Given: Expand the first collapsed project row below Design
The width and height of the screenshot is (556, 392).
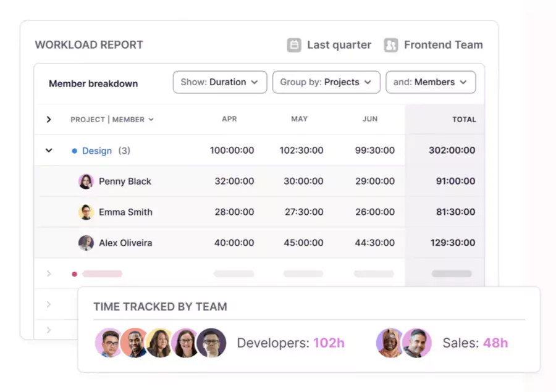Looking at the screenshot, I should tap(49, 273).
